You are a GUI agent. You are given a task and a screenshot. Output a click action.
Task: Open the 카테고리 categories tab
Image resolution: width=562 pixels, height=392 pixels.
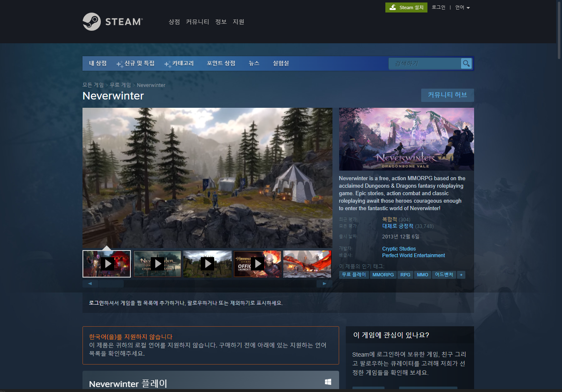179,63
